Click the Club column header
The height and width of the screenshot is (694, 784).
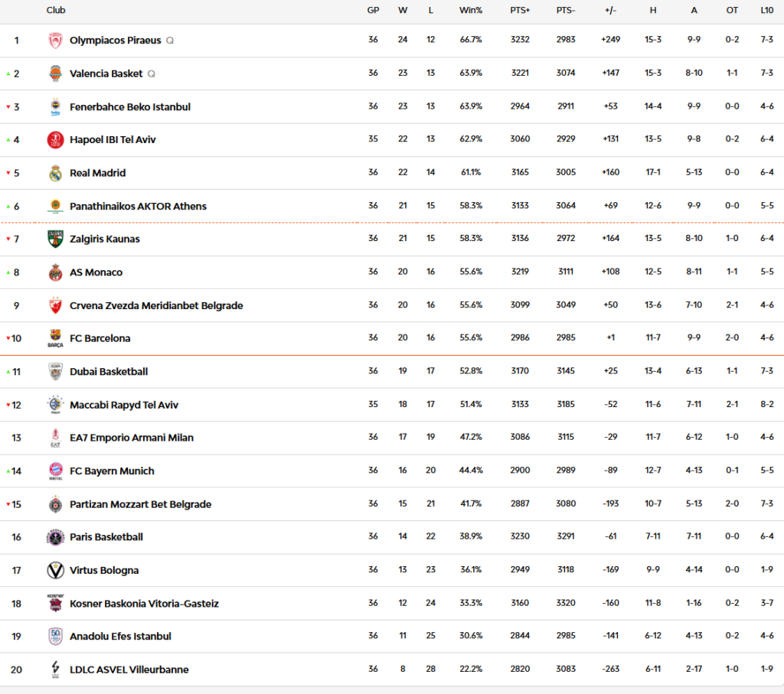(56, 10)
